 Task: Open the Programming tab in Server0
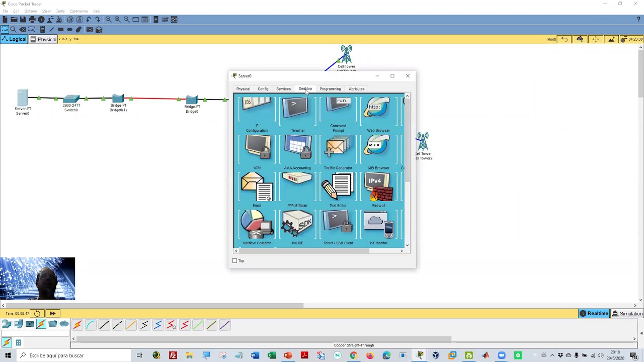tap(330, 89)
